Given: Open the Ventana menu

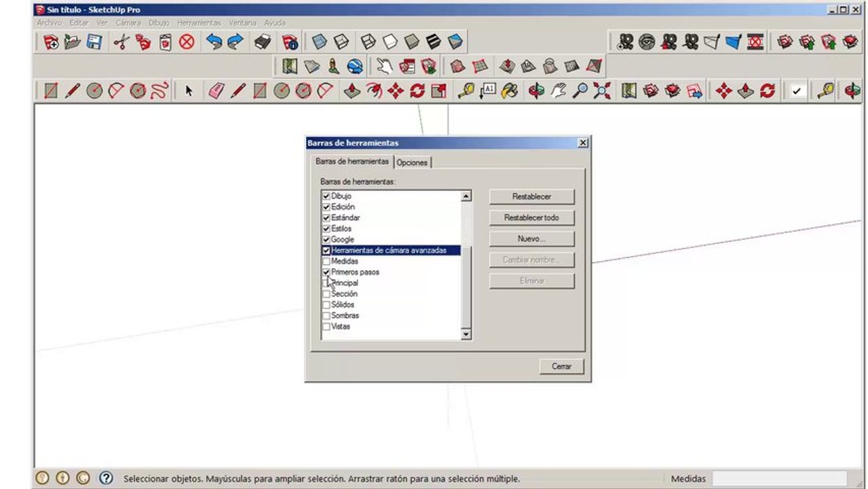Looking at the screenshot, I should tap(242, 22).
